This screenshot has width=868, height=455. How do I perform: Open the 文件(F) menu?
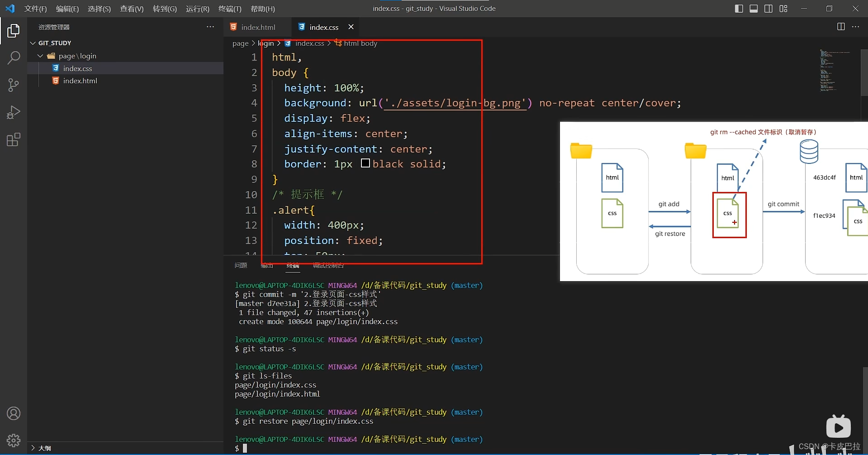pos(36,9)
